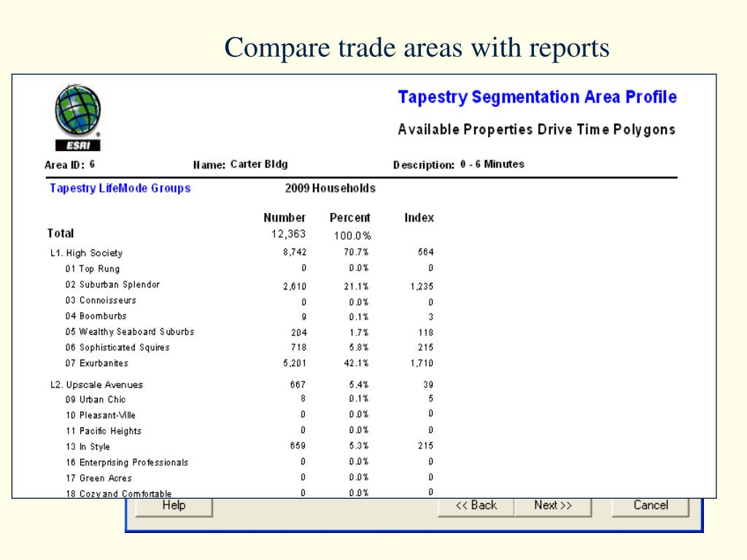Click the 0 - 6 Minutes description
This screenshot has height=560, width=747.
click(x=492, y=164)
